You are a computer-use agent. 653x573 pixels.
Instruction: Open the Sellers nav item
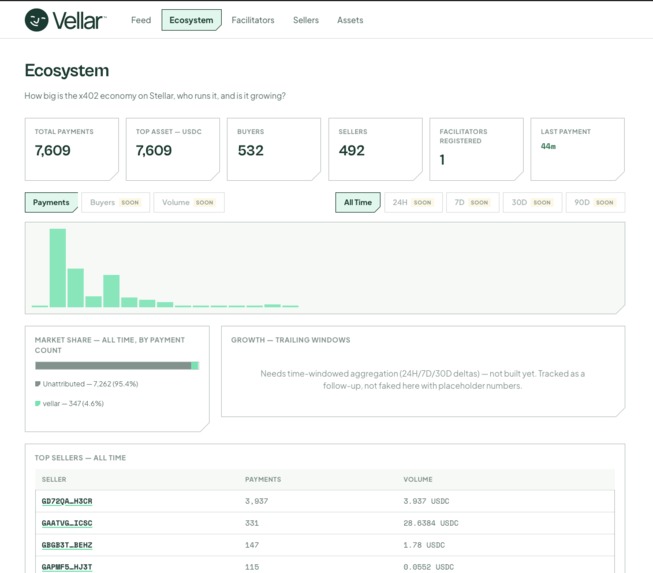[306, 20]
